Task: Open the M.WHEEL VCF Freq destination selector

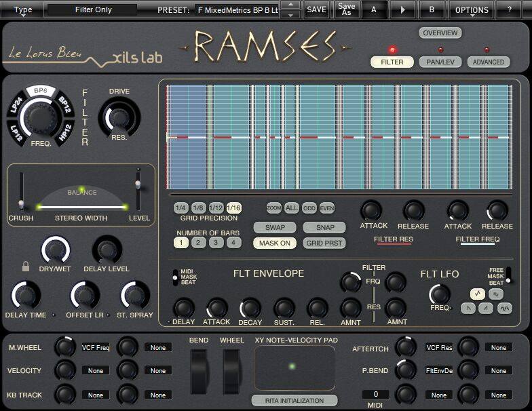Action: tap(96, 347)
